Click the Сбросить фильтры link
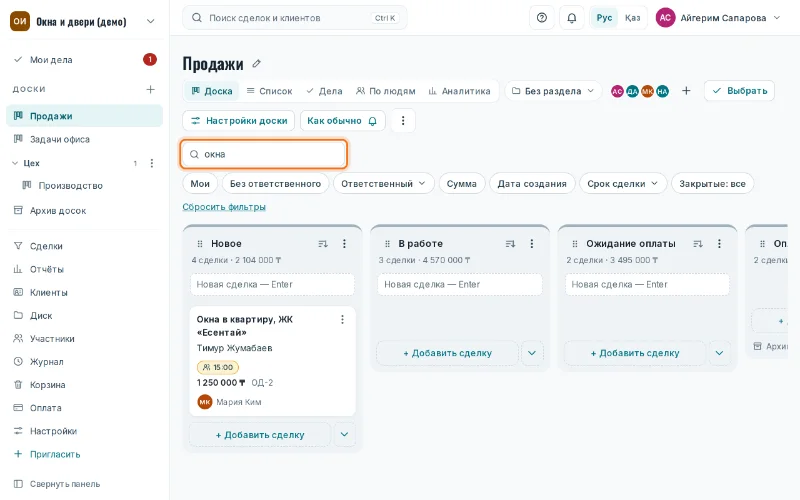 coord(224,207)
